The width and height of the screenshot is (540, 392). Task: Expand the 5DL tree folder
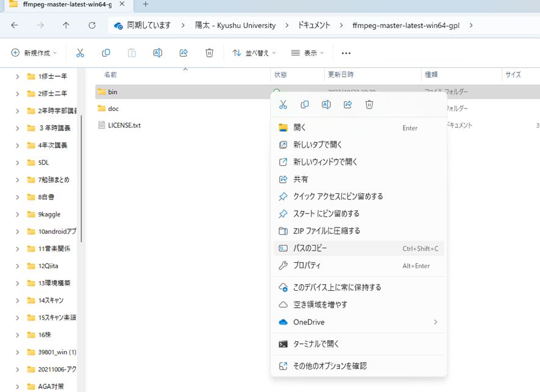17,163
